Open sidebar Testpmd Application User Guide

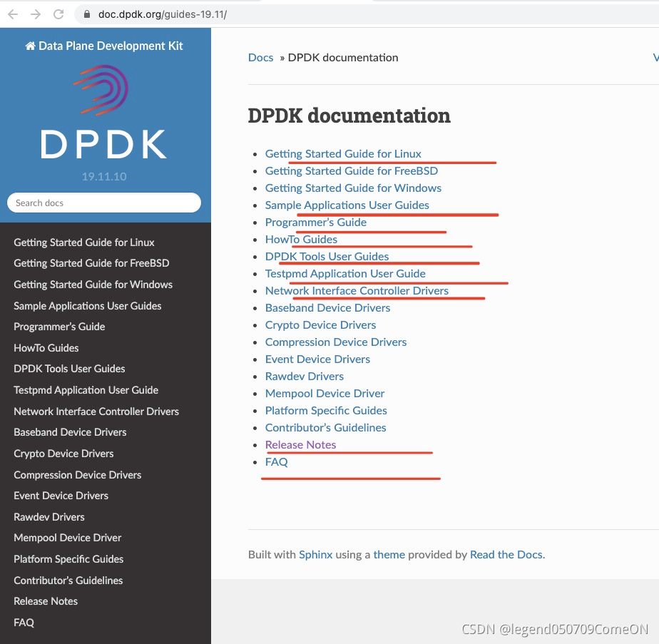[86, 390]
